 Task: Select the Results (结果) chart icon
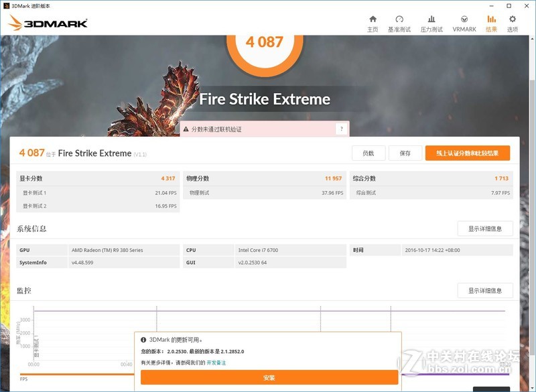click(x=491, y=19)
